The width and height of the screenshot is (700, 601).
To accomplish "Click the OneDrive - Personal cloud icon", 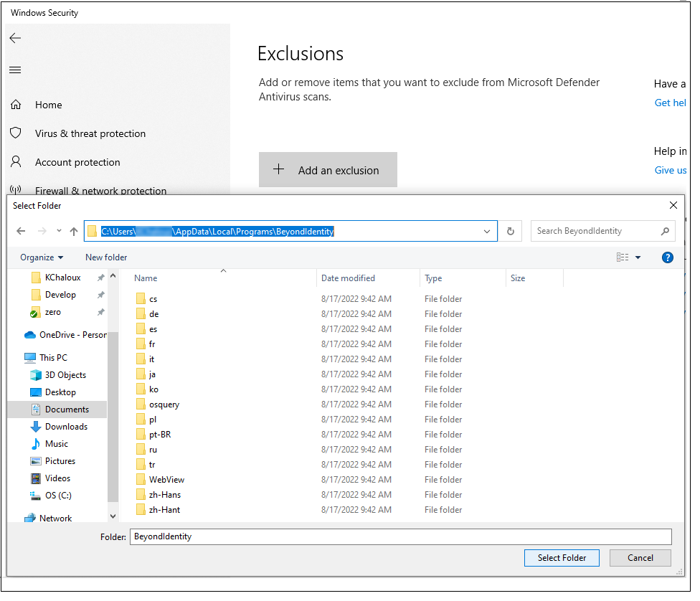I will click(x=29, y=334).
